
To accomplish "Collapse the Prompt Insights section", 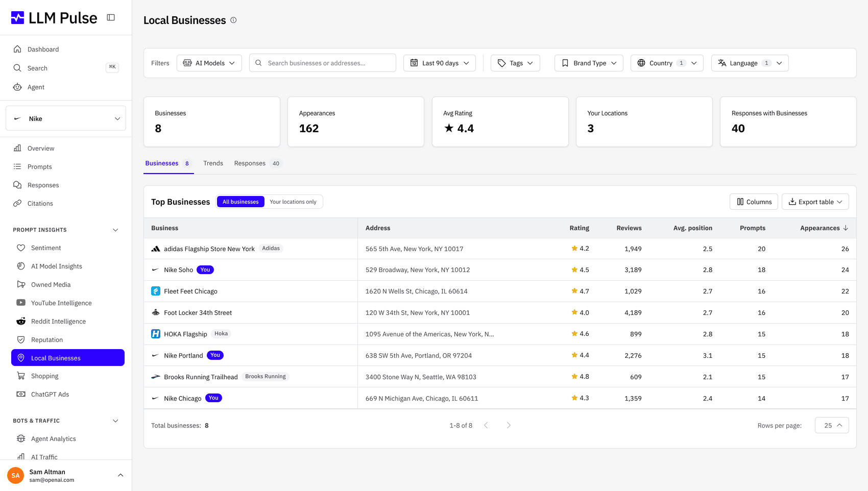I will tap(115, 230).
